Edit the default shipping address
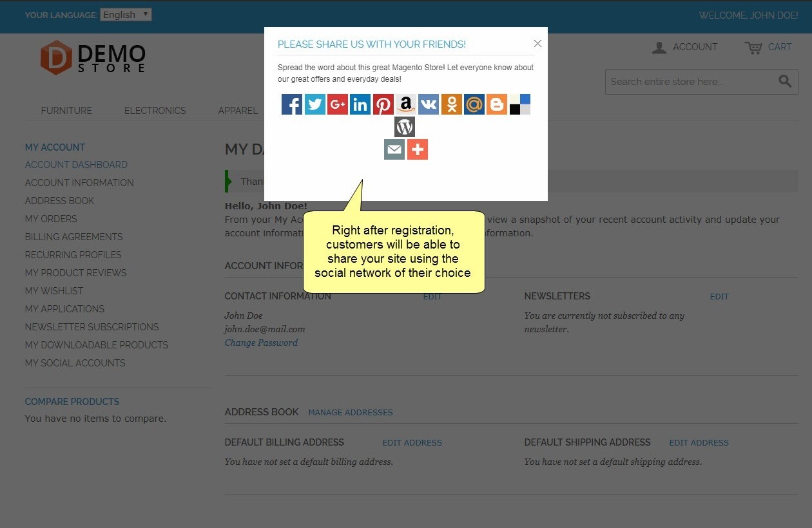The image size is (812, 528). [x=699, y=443]
